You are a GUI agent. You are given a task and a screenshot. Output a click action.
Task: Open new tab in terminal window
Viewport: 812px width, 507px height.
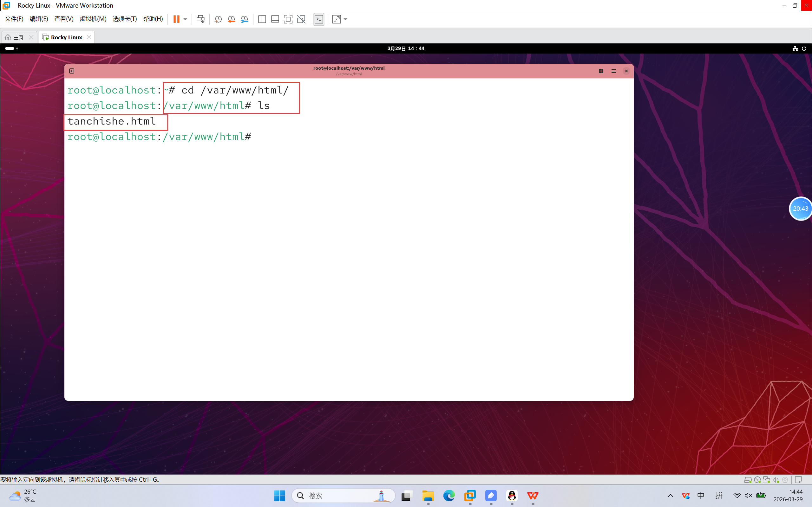coord(71,71)
